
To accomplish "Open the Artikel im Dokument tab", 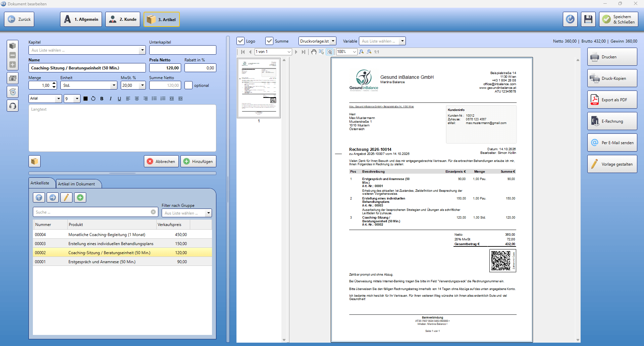I will [x=78, y=184].
